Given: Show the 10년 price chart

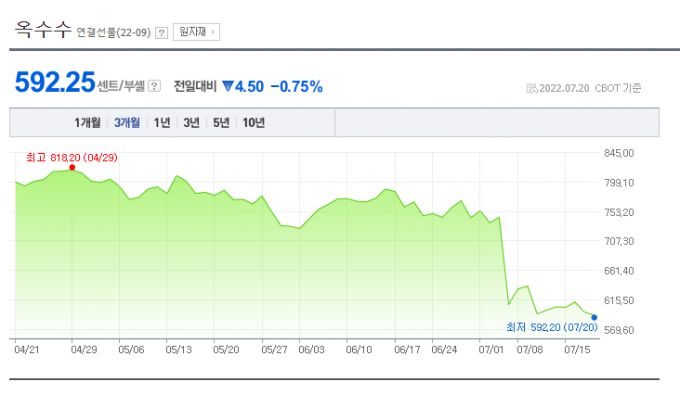Looking at the screenshot, I should pyautogui.click(x=253, y=123).
